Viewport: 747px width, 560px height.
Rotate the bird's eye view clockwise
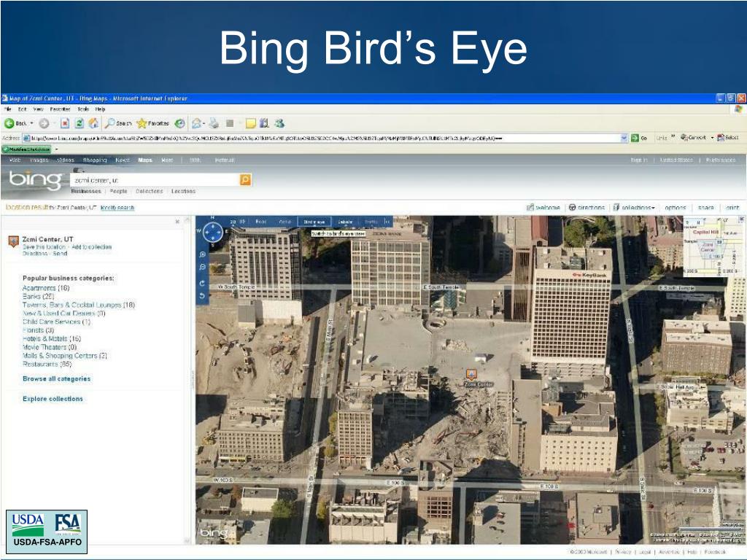[203, 284]
